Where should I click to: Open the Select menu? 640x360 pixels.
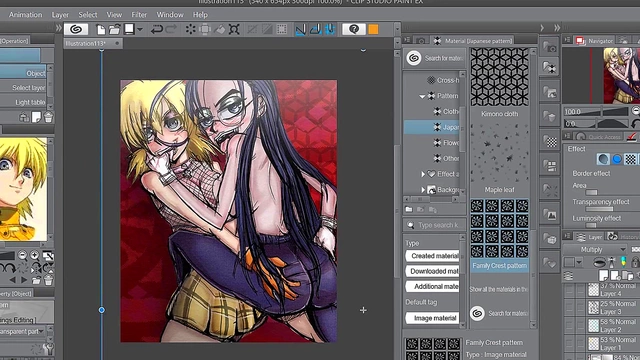tap(88, 15)
